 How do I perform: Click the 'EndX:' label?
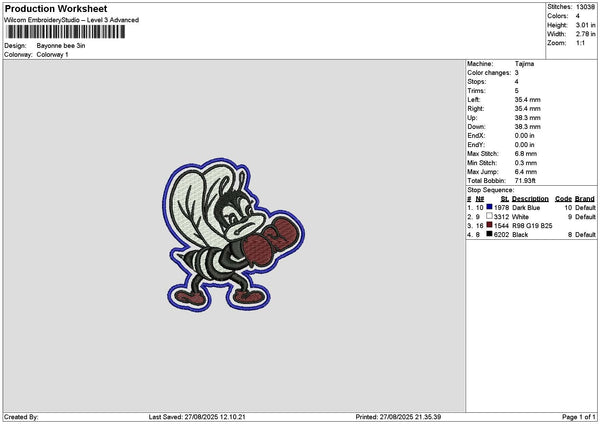[476, 136]
